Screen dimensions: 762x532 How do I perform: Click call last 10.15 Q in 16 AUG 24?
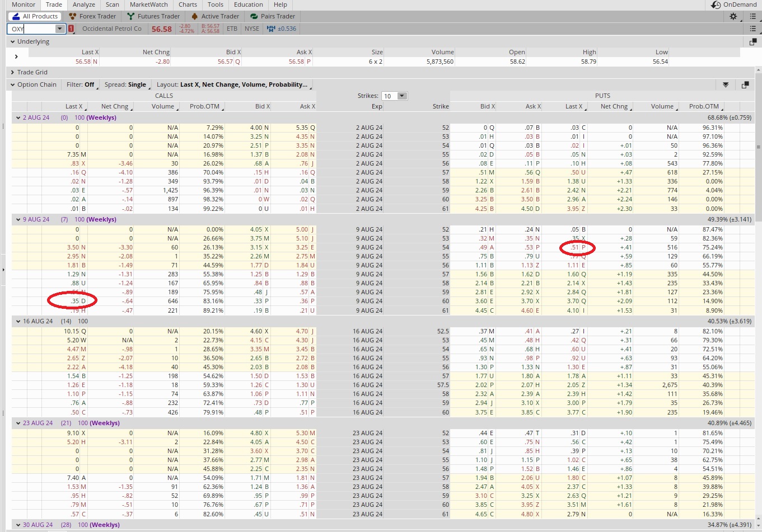tap(74, 331)
